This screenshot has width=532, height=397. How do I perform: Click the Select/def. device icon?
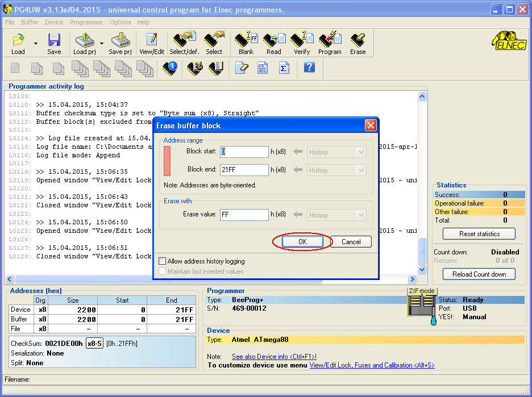tap(183, 43)
